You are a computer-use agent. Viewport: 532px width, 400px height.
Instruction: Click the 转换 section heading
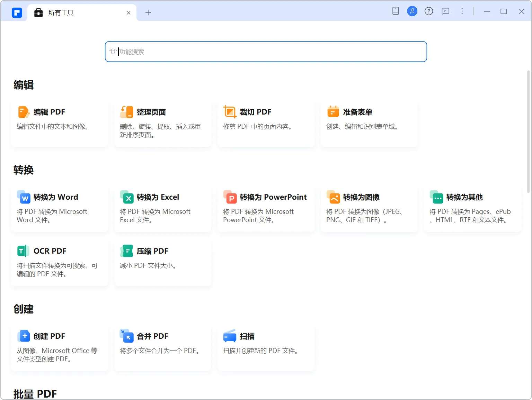coord(24,170)
